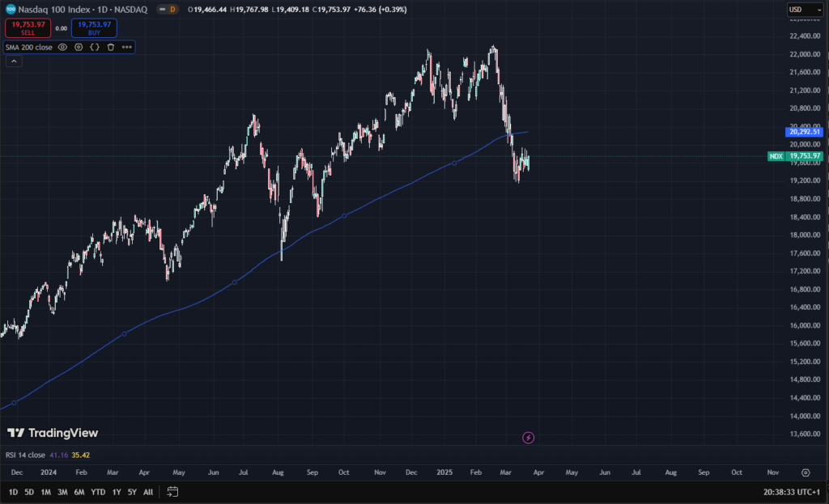Viewport: 829px width, 504px height.
Task: Click the 2025 year label on time axis
Action: 444,472
